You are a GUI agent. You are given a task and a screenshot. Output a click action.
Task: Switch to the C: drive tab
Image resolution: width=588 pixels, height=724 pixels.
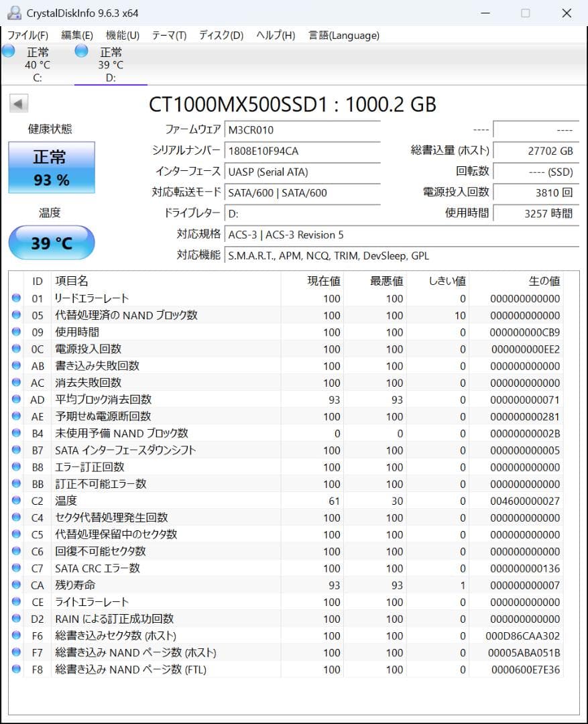(x=38, y=64)
